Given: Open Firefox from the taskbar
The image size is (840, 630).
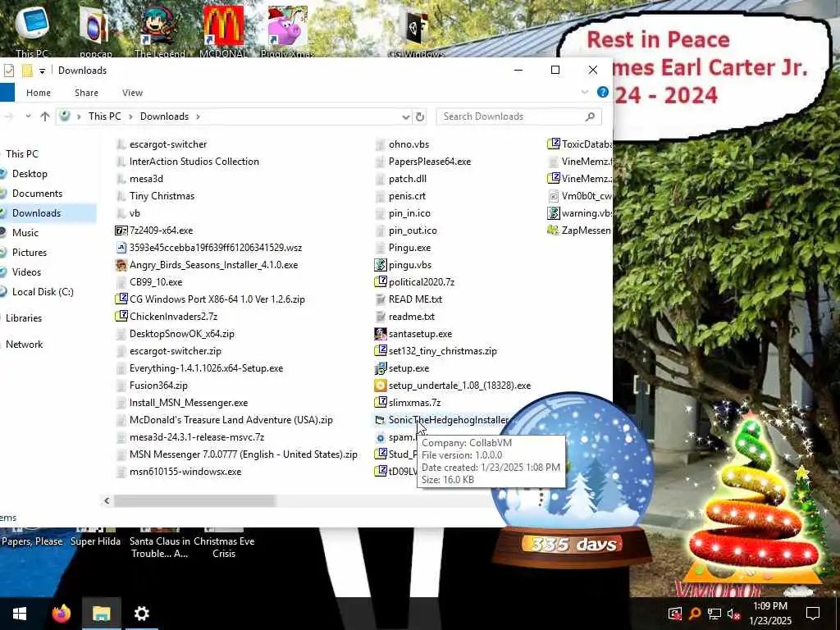Looking at the screenshot, I should (61, 614).
